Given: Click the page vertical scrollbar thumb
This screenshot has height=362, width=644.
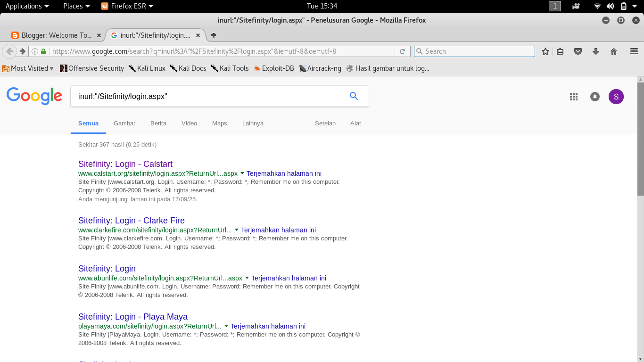Looking at the screenshot, I should coord(640,139).
